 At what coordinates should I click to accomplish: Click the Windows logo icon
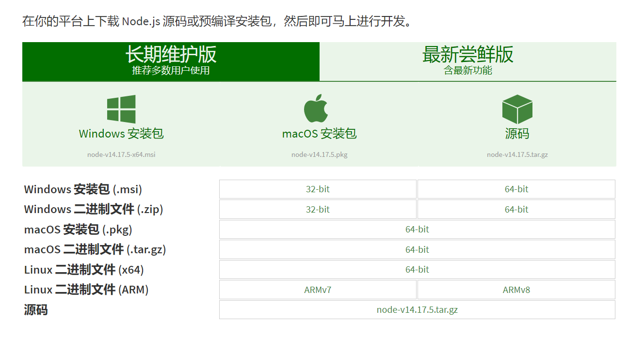[121, 109]
